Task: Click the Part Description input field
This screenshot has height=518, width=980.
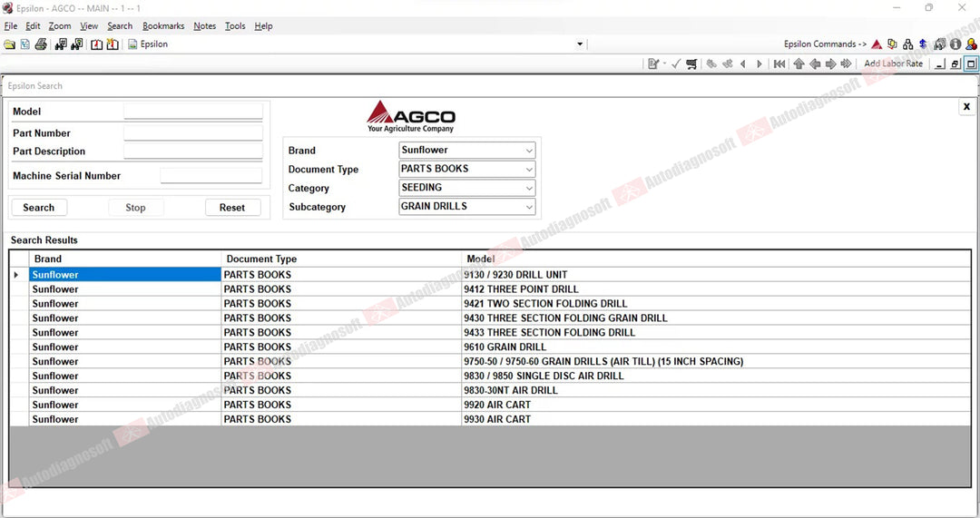Action: point(193,151)
